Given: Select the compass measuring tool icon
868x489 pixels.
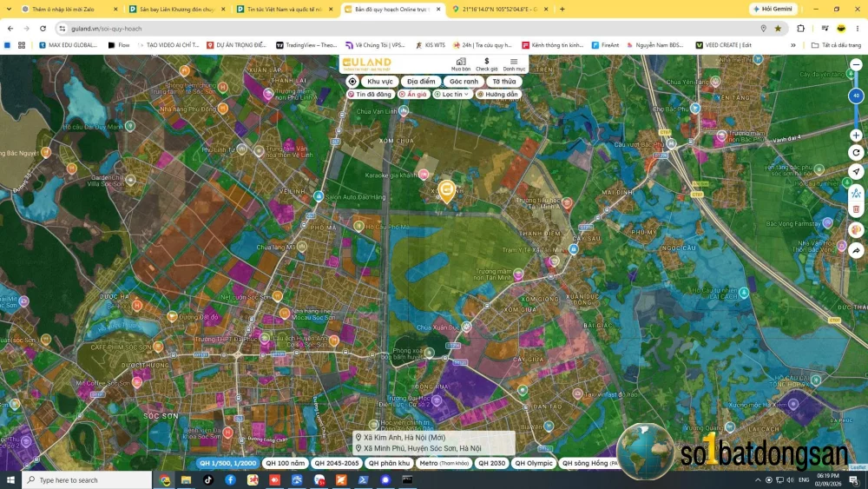Looking at the screenshot, I should pos(856,193).
